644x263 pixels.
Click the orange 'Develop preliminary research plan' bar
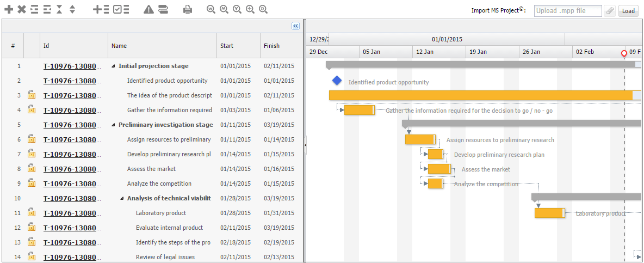pyautogui.click(x=435, y=154)
